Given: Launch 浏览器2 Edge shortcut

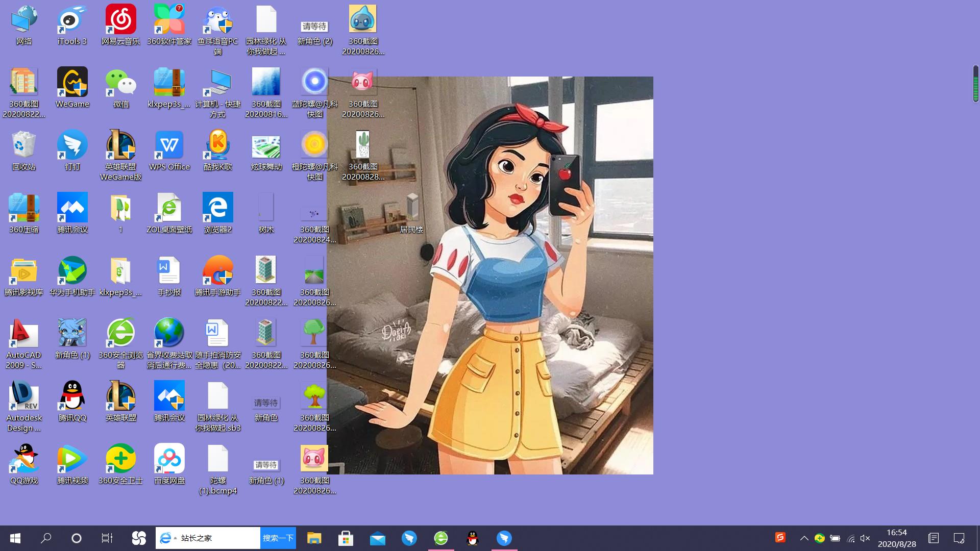Looking at the screenshot, I should (x=218, y=214).
